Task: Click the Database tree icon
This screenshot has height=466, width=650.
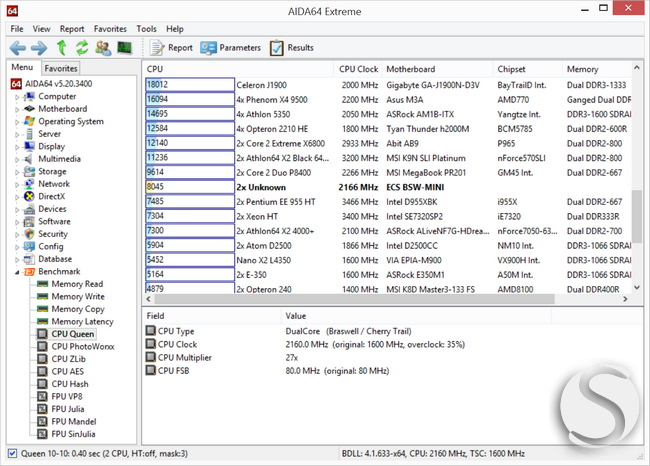Action: click(x=29, y=259)
